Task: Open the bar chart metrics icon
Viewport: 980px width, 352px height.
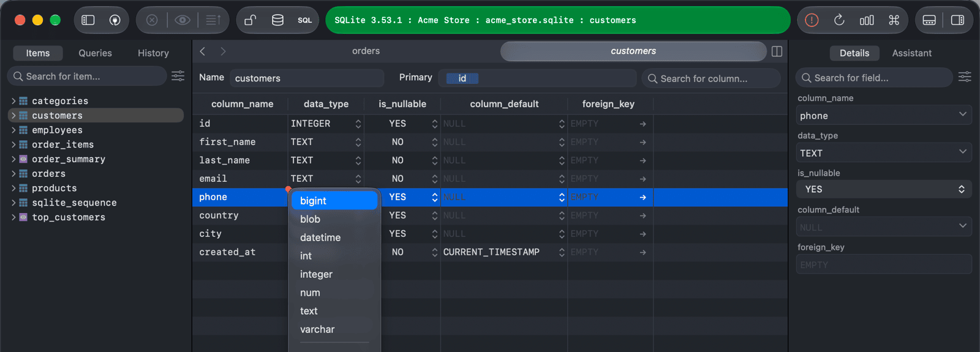Action: coord(867,20)
